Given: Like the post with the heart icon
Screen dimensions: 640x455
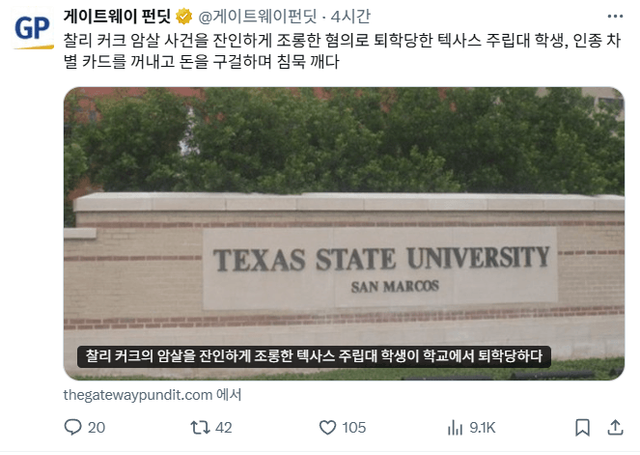Looking at the screenshot, I should (327, 427).
